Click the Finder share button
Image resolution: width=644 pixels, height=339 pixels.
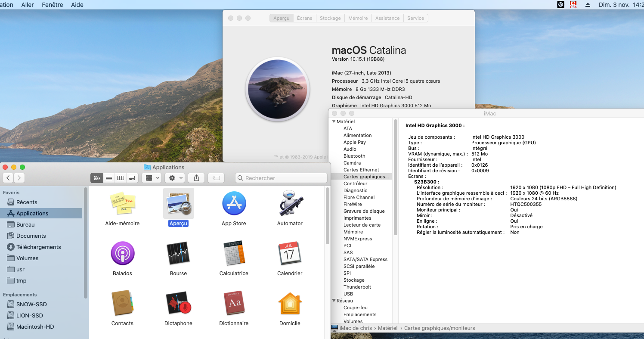click(196, 178)
